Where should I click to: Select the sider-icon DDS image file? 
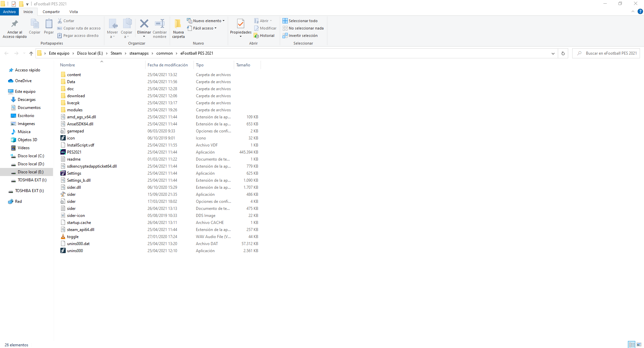[x=76, y=216]
